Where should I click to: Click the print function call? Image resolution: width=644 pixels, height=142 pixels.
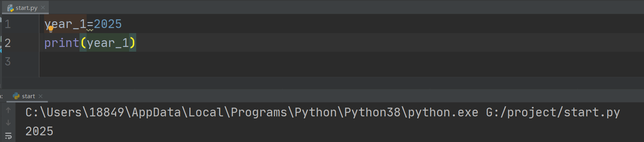[x=62, y=43]
